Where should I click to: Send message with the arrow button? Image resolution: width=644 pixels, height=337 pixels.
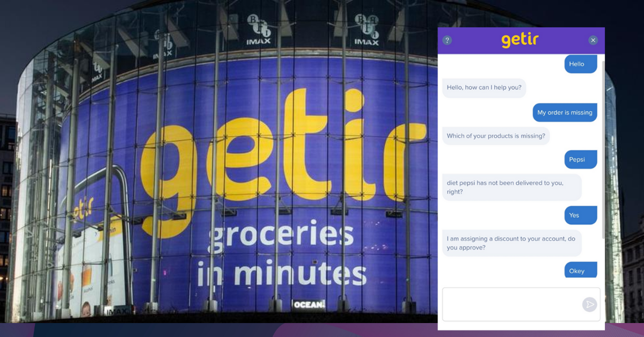(x=589, y=305)
